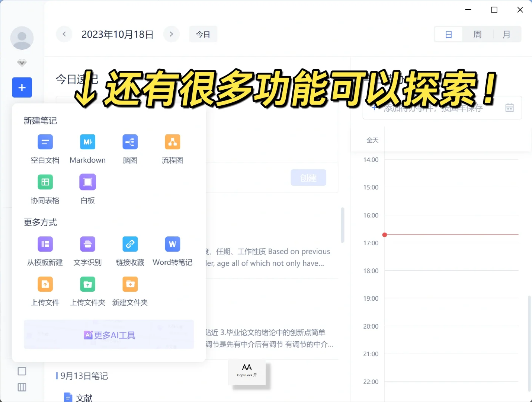Viewport: 532px width, 402px height.
Task: Jump to today with 今日 button
Action: click(203, 34)
